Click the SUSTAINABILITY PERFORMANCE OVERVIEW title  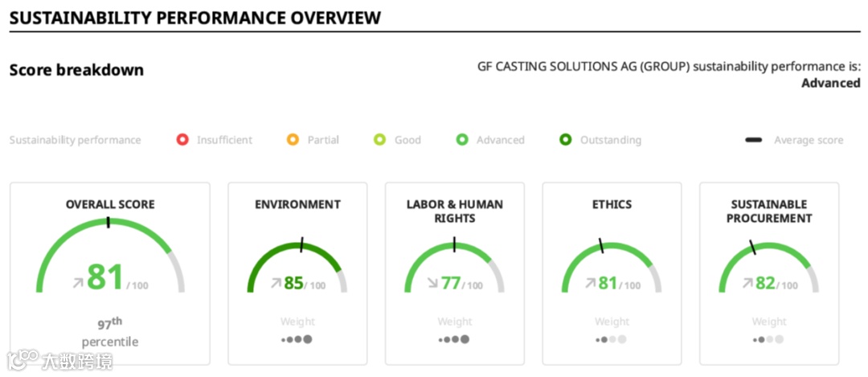click(195, 18)
